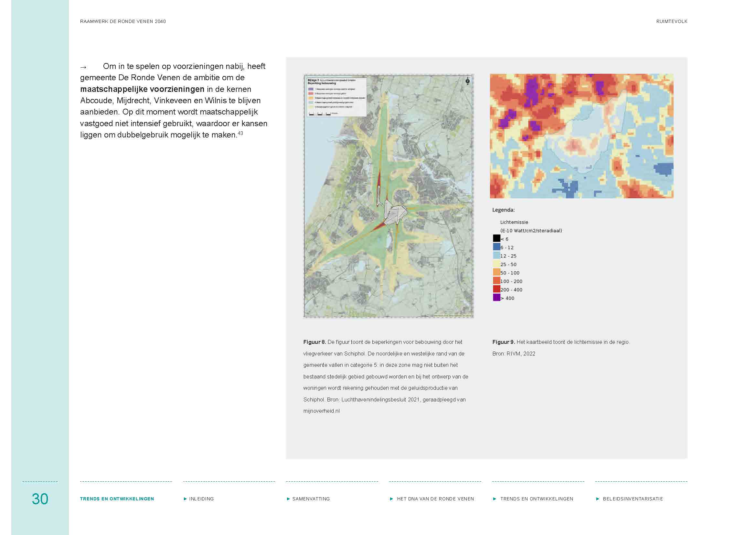Open the INLEIDING section

point(201,499)
